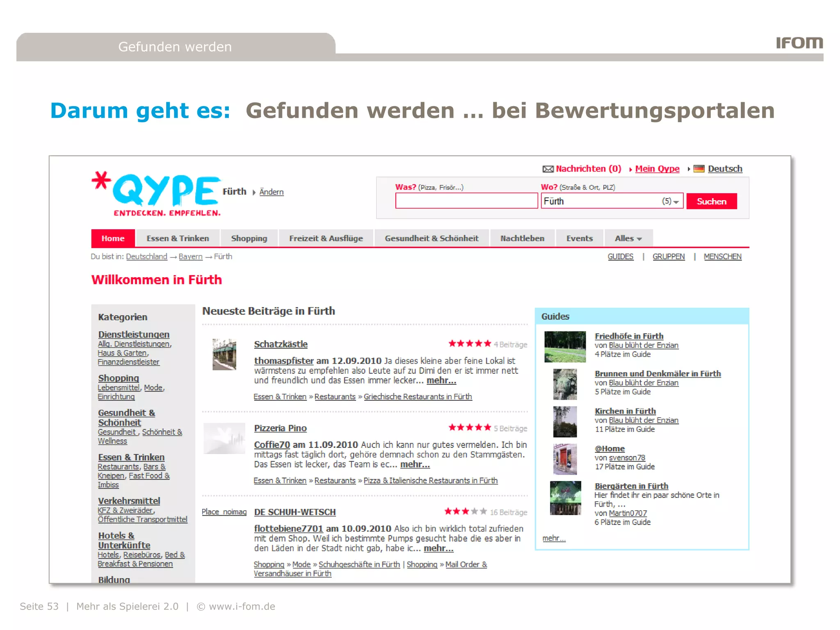This screenshot has width=840, height=630.
Task: Open the Dienstleistungen category
Action: pos(134,334)
